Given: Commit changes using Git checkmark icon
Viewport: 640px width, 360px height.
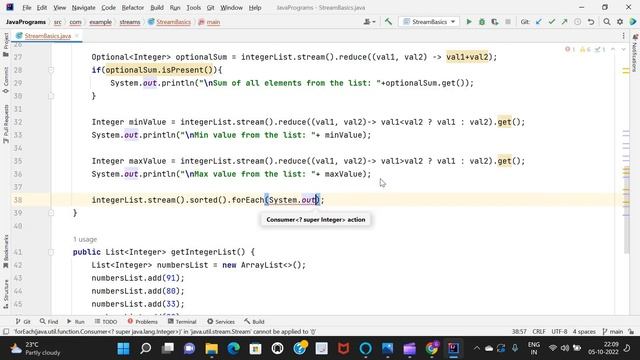Looking at the screenshot, I should pos(552,22).
